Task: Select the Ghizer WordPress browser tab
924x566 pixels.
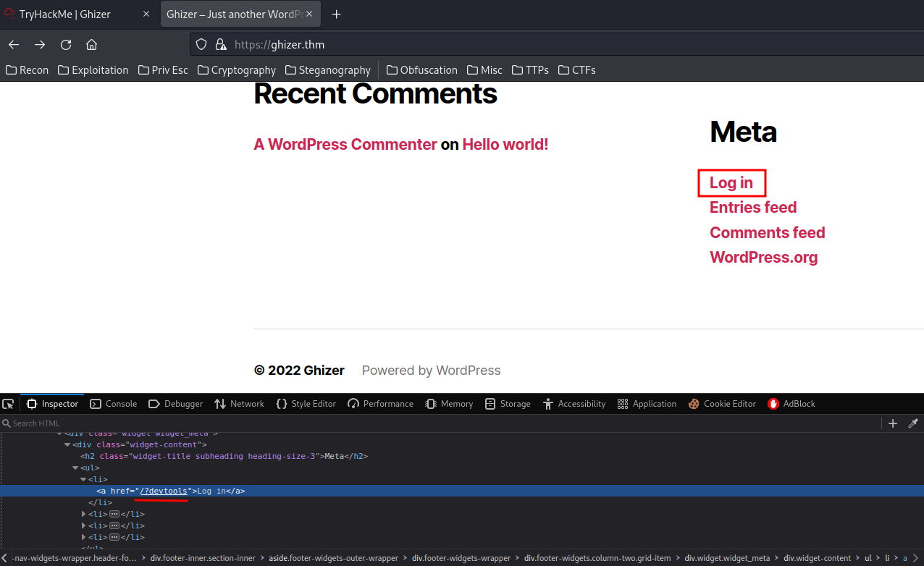Action: (242, 14)
